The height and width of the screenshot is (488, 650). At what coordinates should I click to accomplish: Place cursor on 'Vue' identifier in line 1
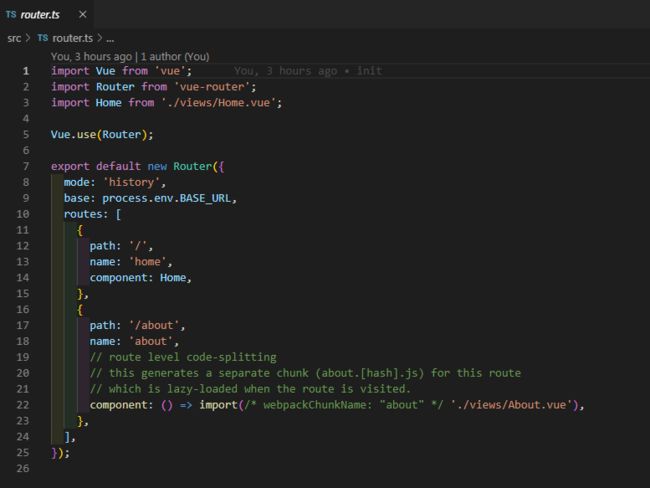coord(105,71)
